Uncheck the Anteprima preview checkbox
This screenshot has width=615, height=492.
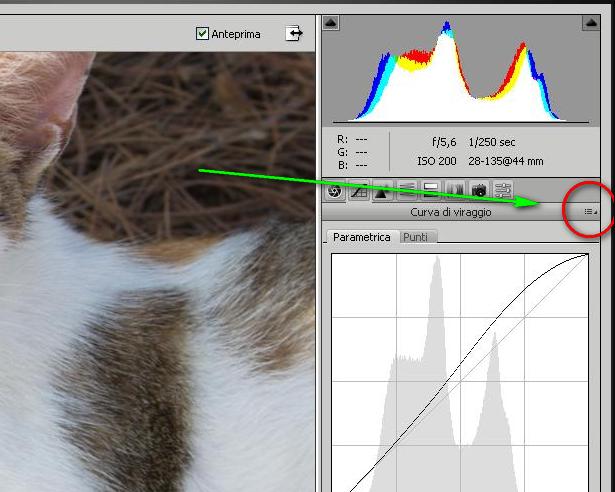[x=203, y=34]
